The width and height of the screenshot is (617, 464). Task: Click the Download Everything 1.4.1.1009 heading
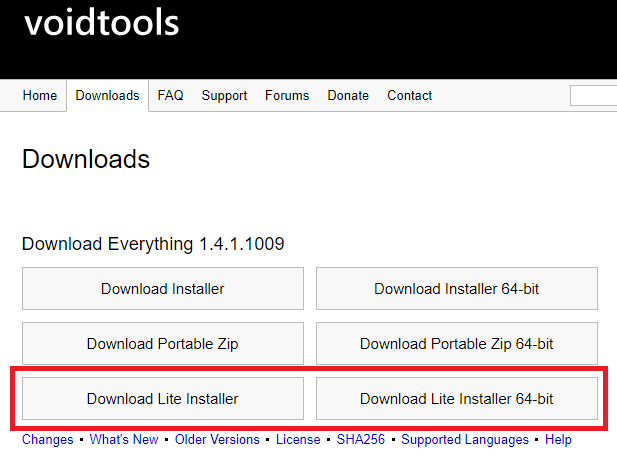coord(153,244)
